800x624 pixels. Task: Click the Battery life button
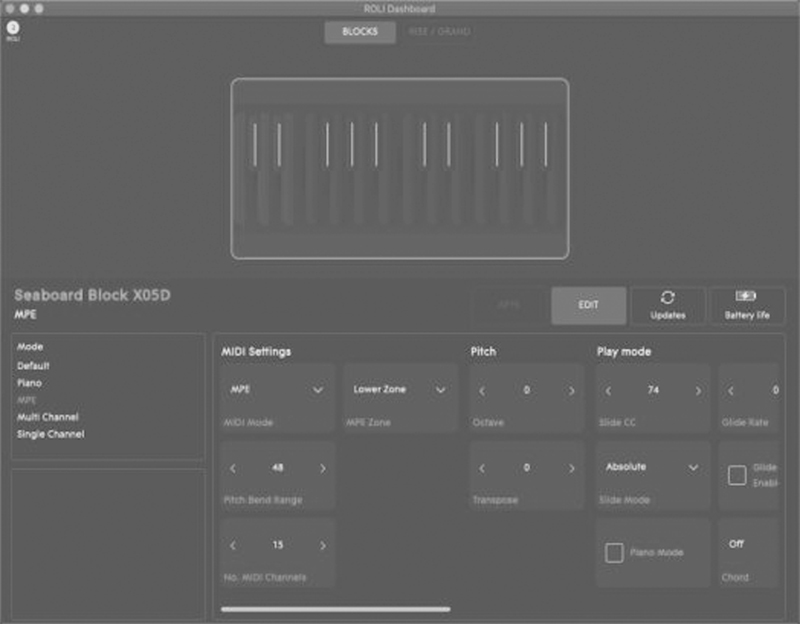click(x=747, y=305)
